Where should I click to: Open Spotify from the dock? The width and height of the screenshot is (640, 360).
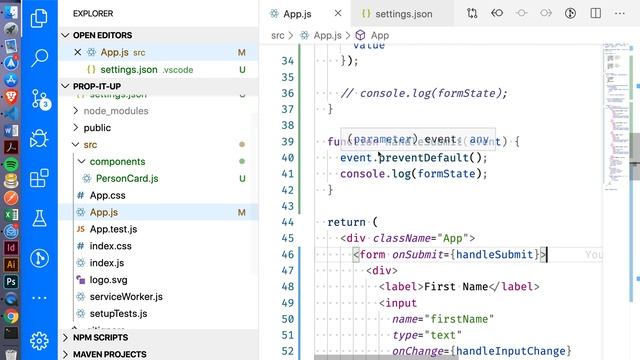pyautogui.click(x=11, y=164)
